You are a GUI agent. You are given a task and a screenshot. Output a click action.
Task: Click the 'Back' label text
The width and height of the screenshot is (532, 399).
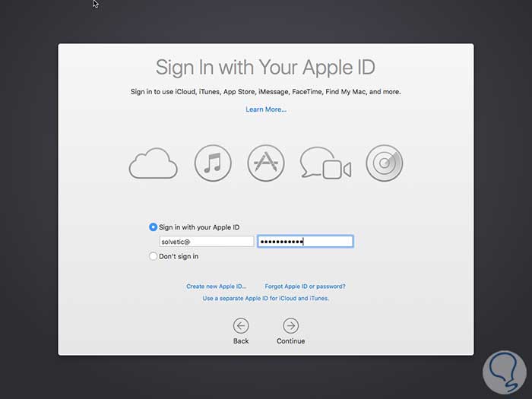(241, 341)
